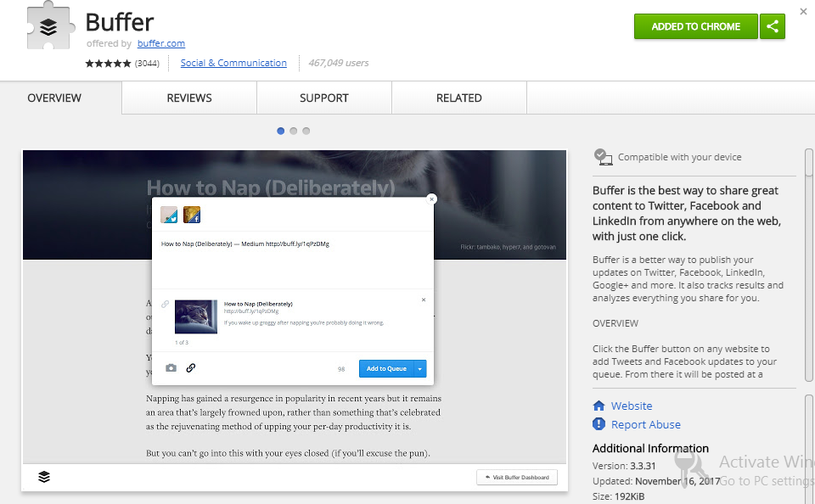Open the buffer.com developer link
Viewport: 815px width, 504px height.
pyautogui.click(x=161, y=43)
